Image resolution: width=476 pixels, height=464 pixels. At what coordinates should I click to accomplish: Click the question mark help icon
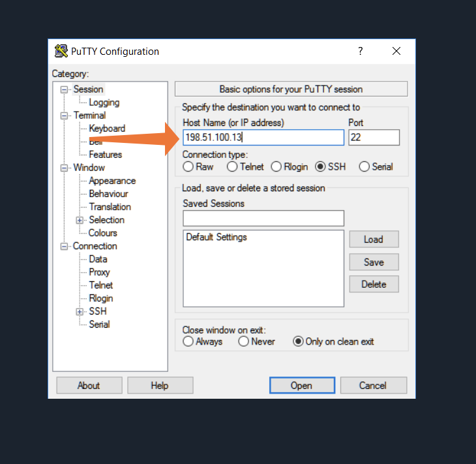[361, 52]
